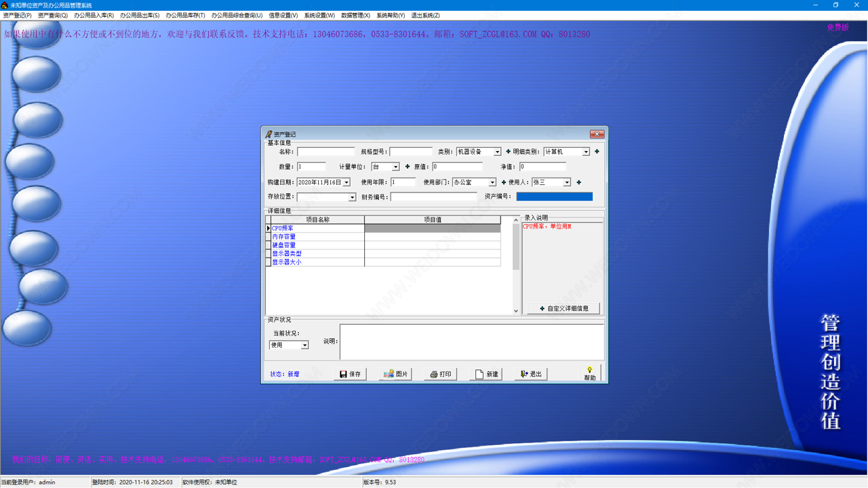The width and height of the screenshot is (868, 488).
Task: Open the 系统设置(W) menu
Action: click(319, 15)
